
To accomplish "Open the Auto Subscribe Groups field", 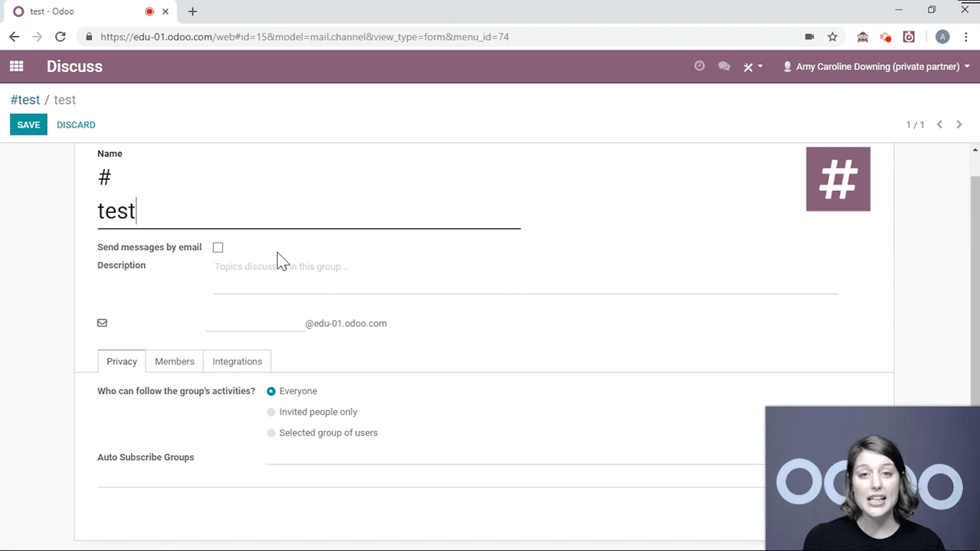I will (513, 457).
